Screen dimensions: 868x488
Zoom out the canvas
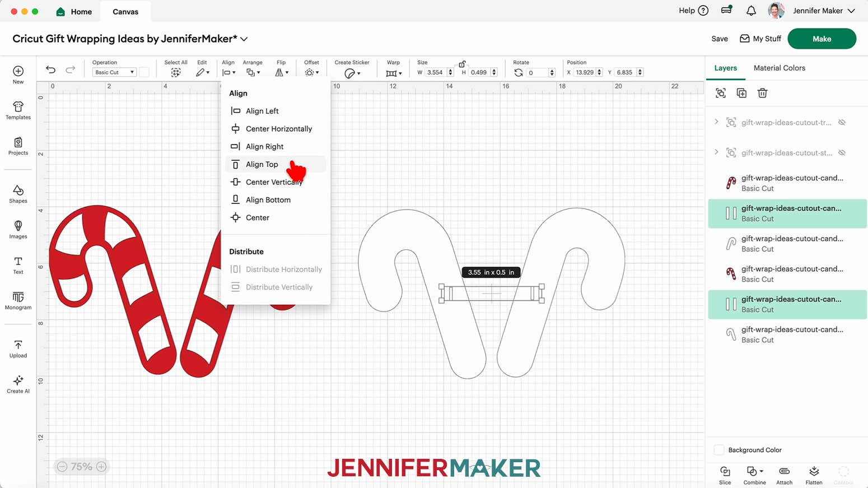62,467
